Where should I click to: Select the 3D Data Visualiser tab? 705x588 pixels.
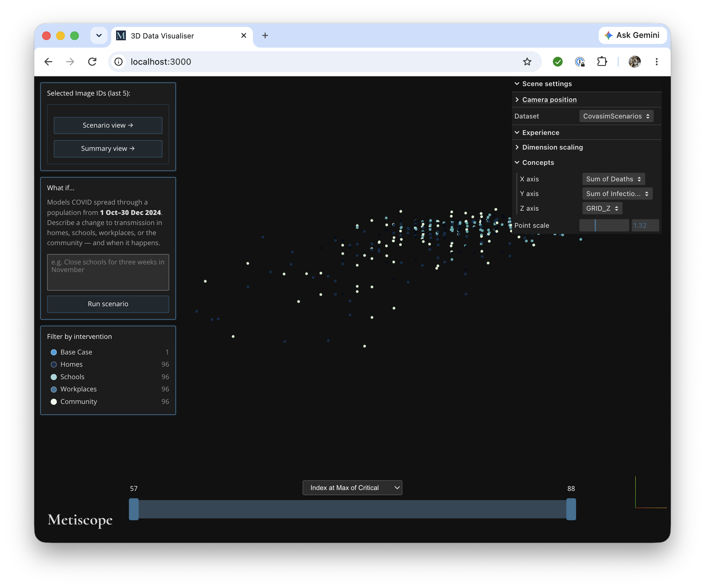[x=182, y=36]
